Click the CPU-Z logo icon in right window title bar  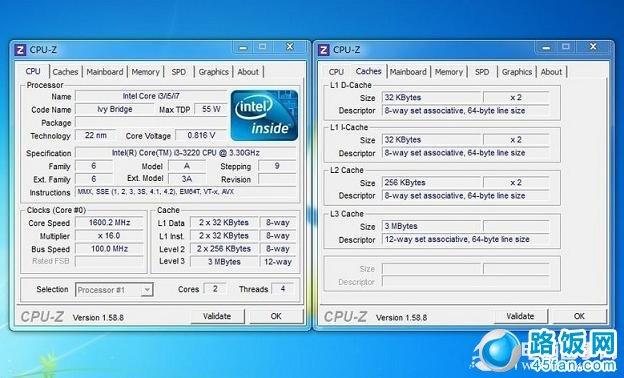pyautogui.click(x=324, y=50)
